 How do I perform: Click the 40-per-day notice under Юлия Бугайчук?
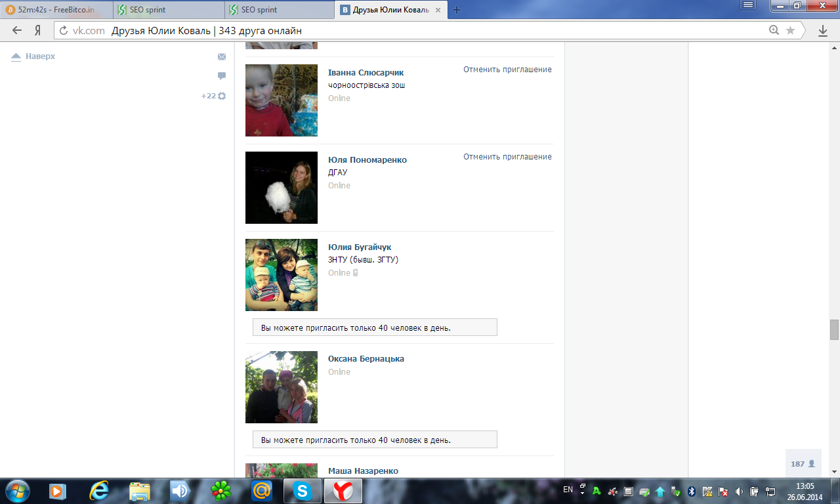point(375,327)
